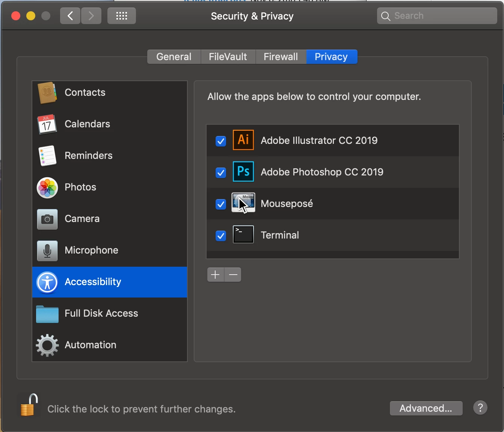The height and width of the screenshot is (432, 504).
Task: Select the Full Disk Access folder icon
Action: pos(47,314)
